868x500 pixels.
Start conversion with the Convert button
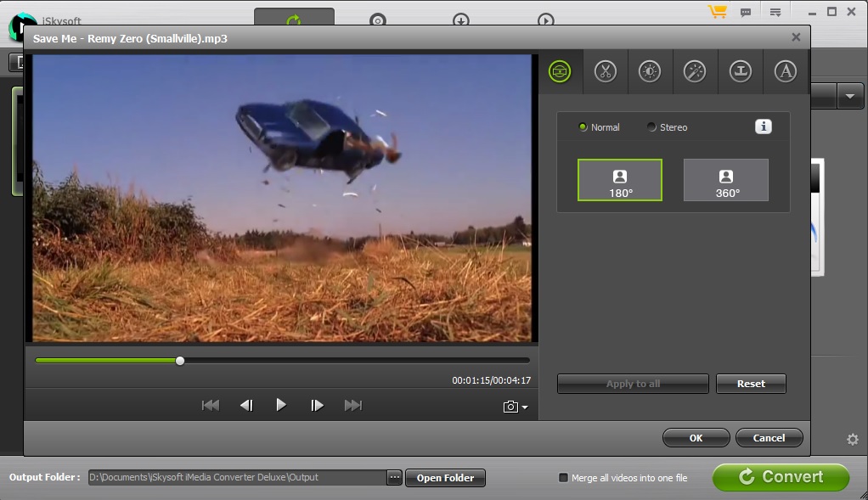[x=781, y=477]
